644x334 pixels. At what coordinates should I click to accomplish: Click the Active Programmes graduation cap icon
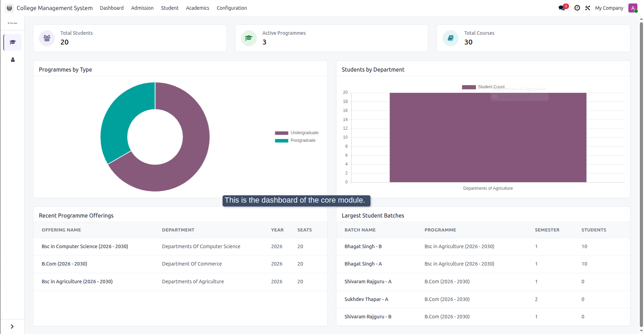tap(249, 38)
